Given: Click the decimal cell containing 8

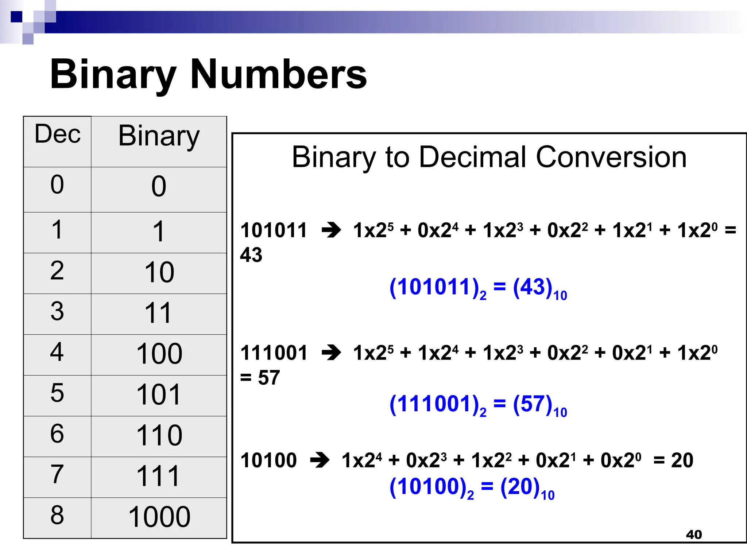Looking at the screenshot, I should 57,516.
